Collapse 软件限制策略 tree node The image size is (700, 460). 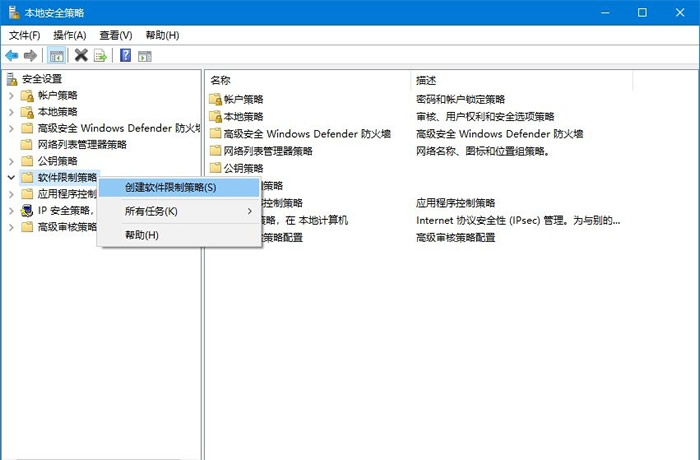point(11,177)
